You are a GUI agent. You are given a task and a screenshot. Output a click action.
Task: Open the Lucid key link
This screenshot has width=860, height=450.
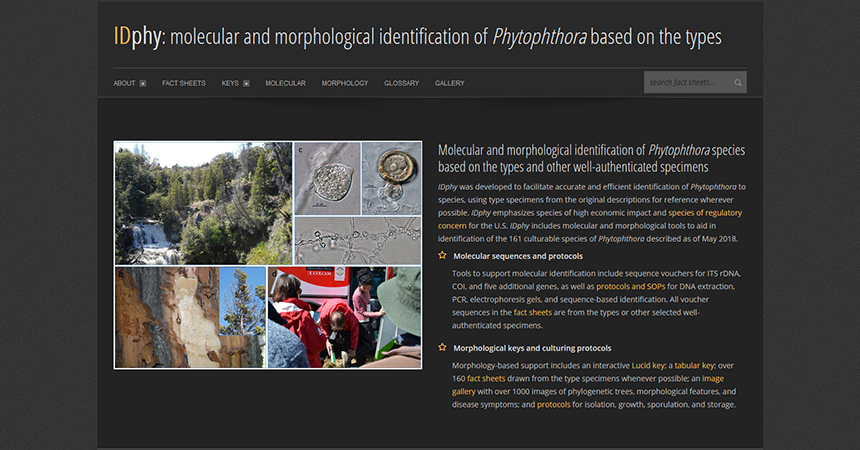648,365
